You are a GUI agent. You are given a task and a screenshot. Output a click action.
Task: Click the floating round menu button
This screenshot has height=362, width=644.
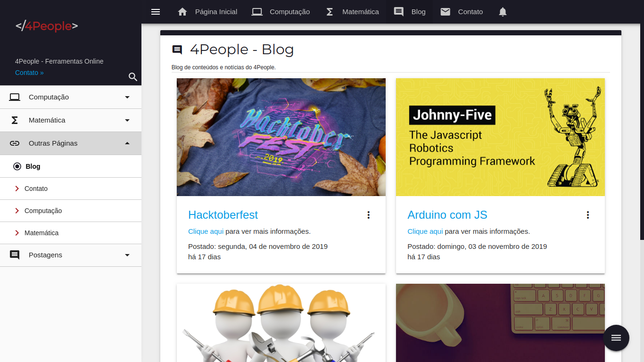(616, 338)
